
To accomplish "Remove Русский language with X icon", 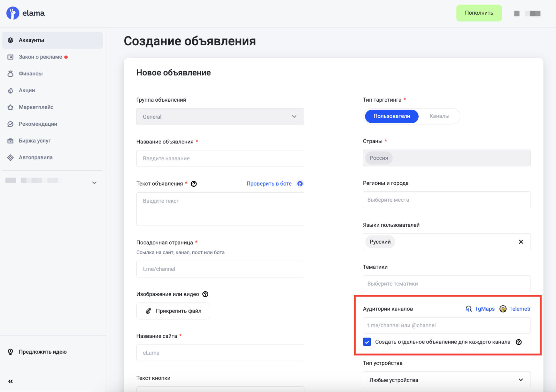I will coord(521,242).
